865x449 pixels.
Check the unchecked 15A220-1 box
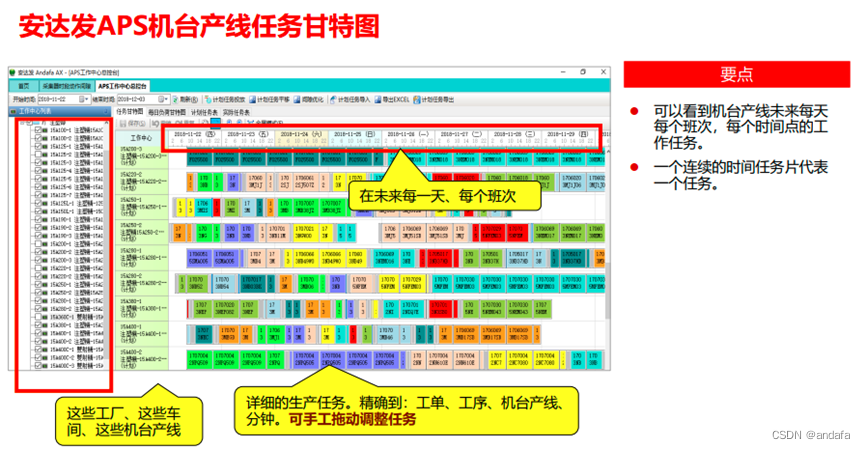click(x=38, y=268)
